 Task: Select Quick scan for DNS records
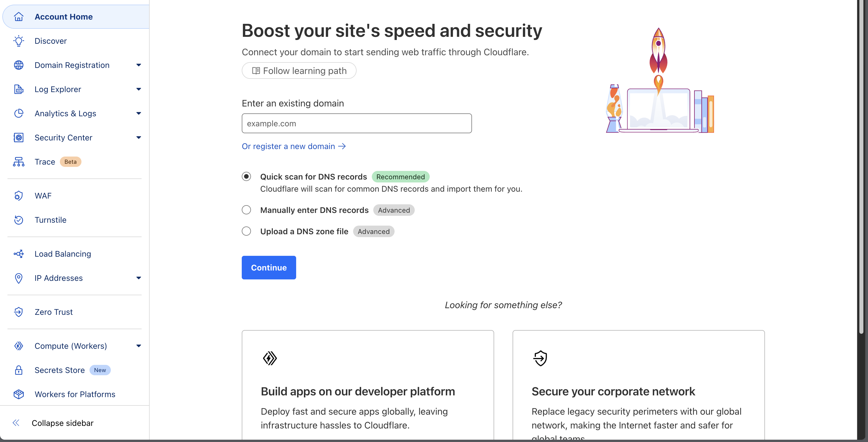246,176
